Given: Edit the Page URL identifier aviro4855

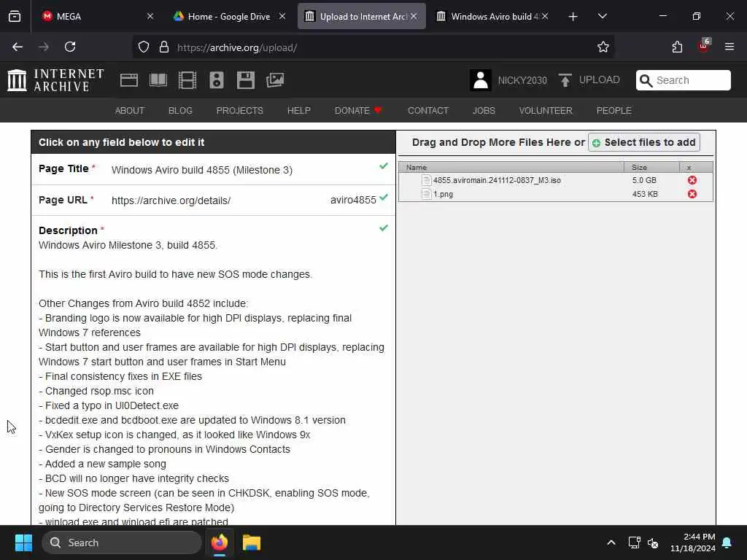Looking at the screenshot, I should pyautogui.click(x=353, y=200).
